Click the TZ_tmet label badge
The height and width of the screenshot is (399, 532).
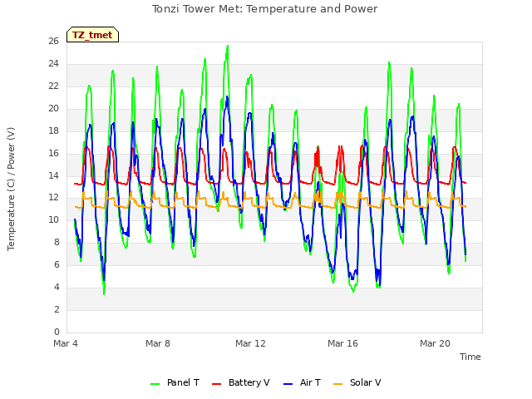92,35
